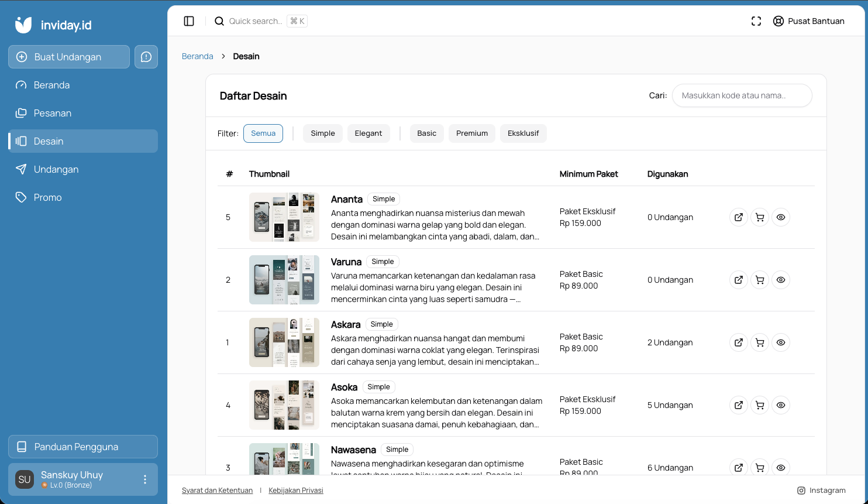Click the fullscreen icon in header
Screen dimensions: 868x504
pos(756,21)
